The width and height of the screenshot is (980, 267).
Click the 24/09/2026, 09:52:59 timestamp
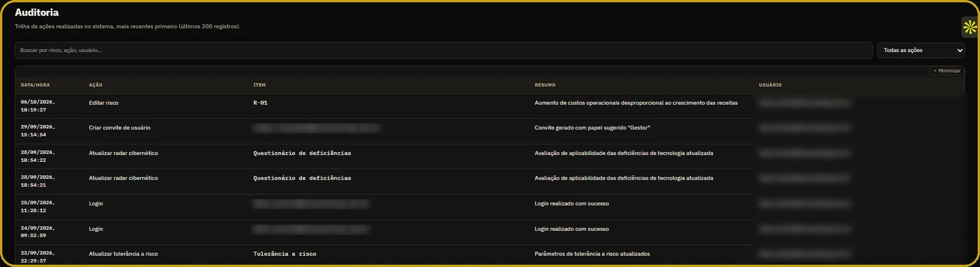[38, 232]
